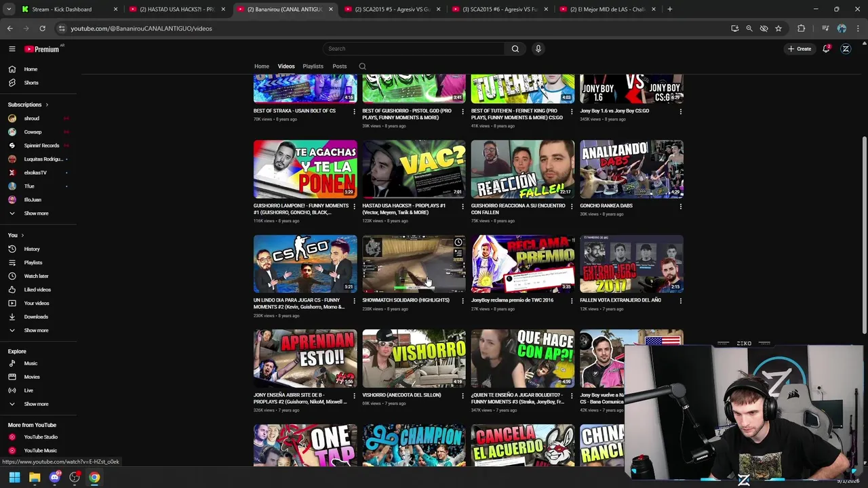The image size is (868, 488).
Task: Open Windows Start menu
Action: click(x=14, y=478)
